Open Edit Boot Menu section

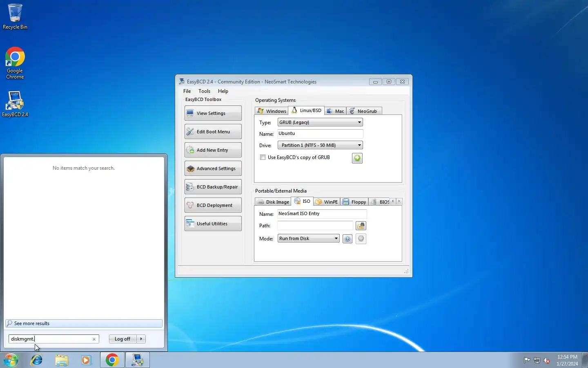pos(213,132)
